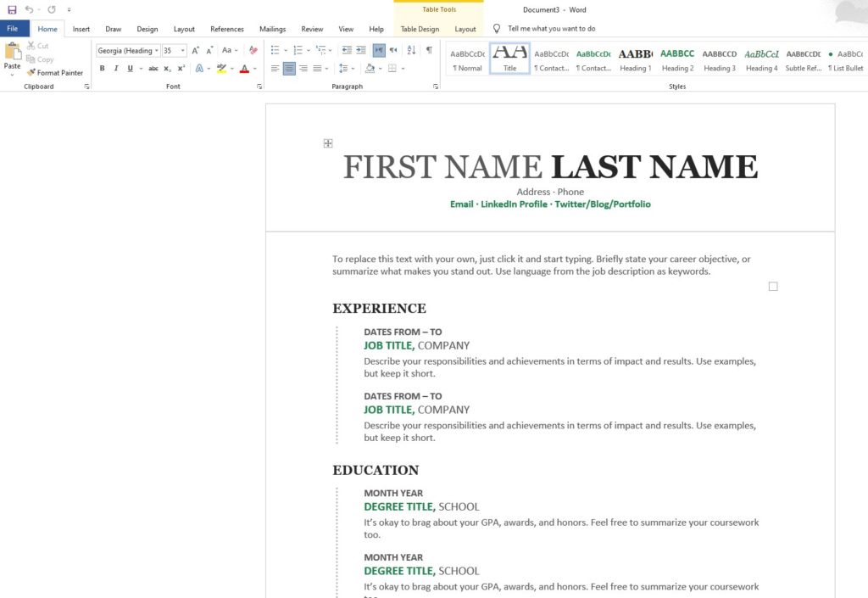Open the font size dropdown
Screen dimensions: 868x598
pyautogui.click(x=182, y=51)
